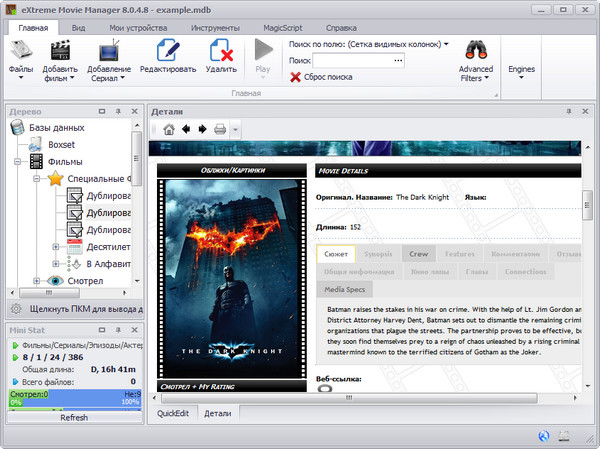Click the Home icon in Детали toolbar
Viewport: 600px width, 449px height.
coord(168,129)
